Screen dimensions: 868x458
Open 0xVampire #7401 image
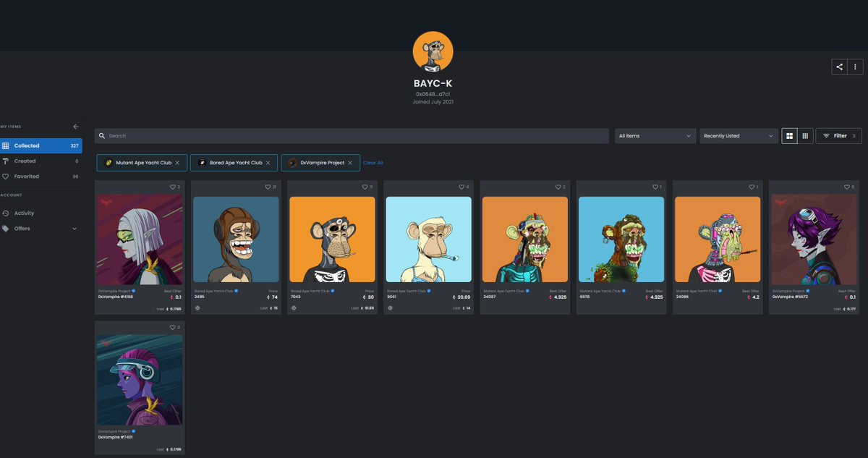(140, 380)
